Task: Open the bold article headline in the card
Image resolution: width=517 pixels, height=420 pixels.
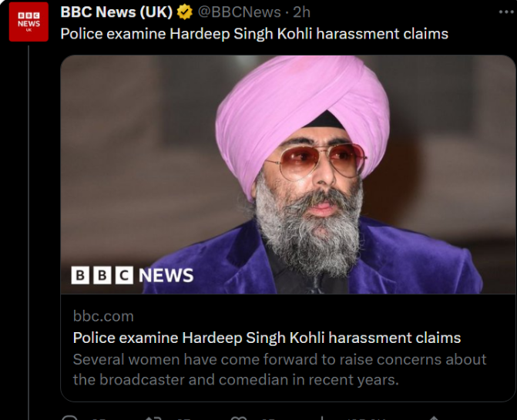Action: click(267, 338)
